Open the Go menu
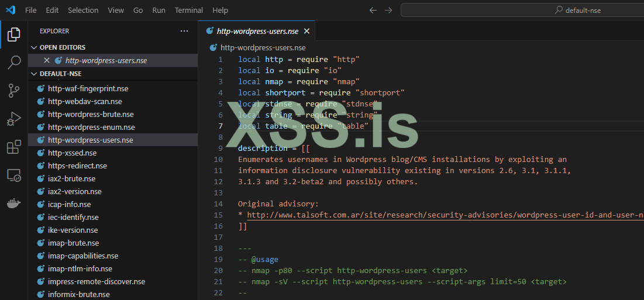Viewport: 644px width, 300px height. click(x=138, y=11)
